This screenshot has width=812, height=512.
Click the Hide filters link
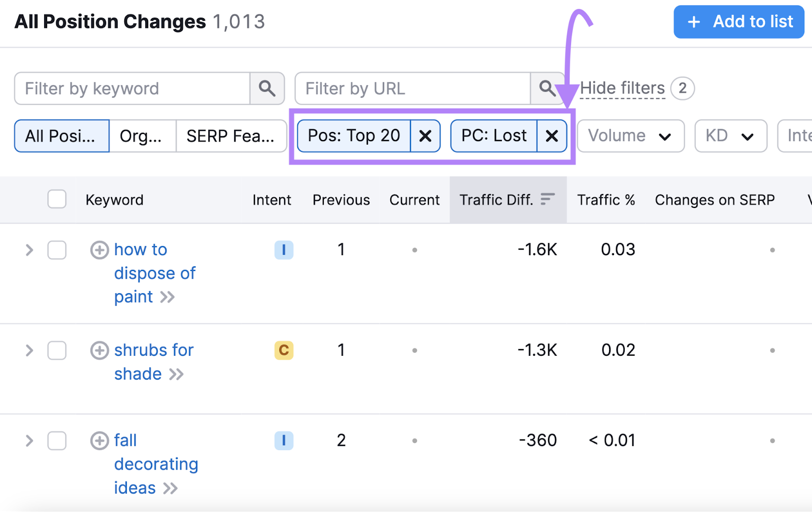[x=622, y=89]
